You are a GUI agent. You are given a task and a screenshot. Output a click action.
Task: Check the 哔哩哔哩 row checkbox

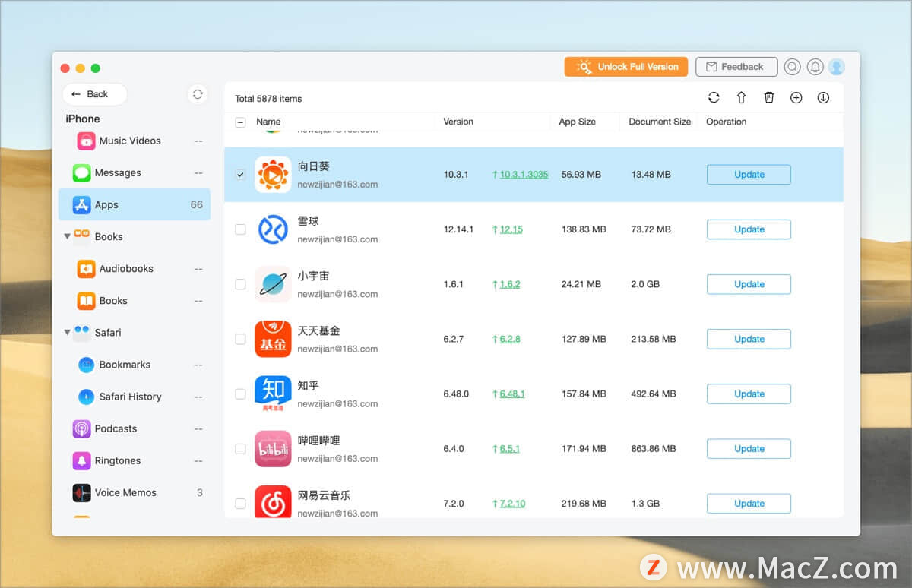[x=241, y=448]
